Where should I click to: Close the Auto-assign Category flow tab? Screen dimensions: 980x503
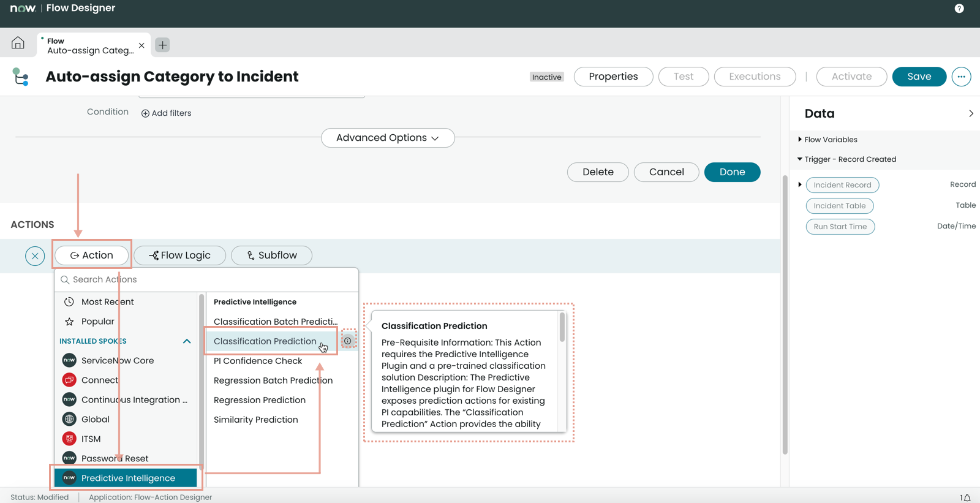(x=141, y=45)
